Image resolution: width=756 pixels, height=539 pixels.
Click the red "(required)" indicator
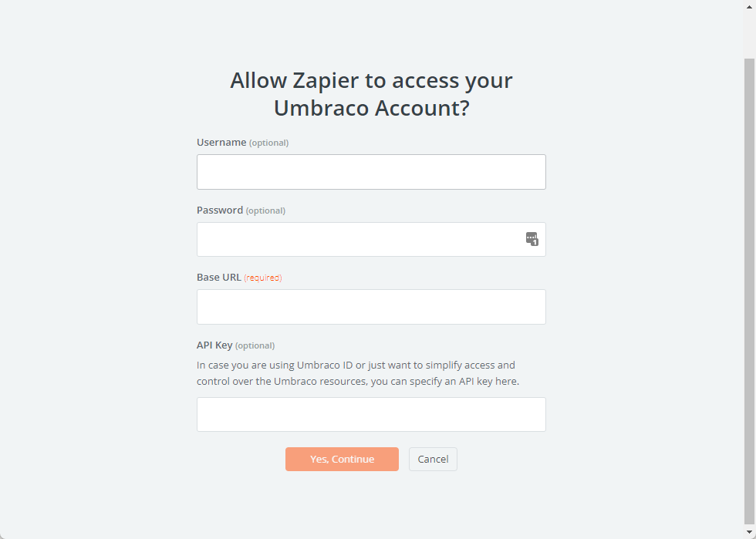coord(263,278)
